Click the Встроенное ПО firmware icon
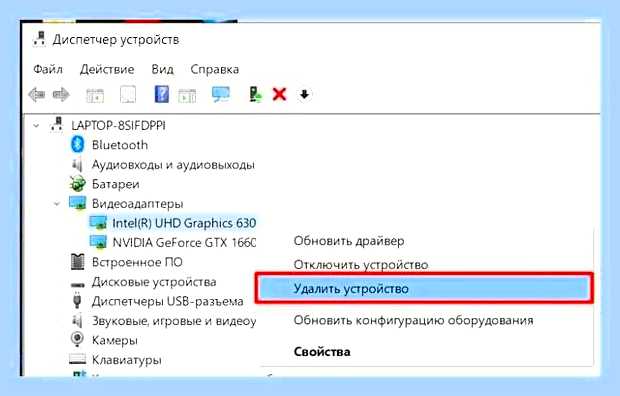Viewport: 620px width, 396px height. pyautogui.click(x=78, y=261)
